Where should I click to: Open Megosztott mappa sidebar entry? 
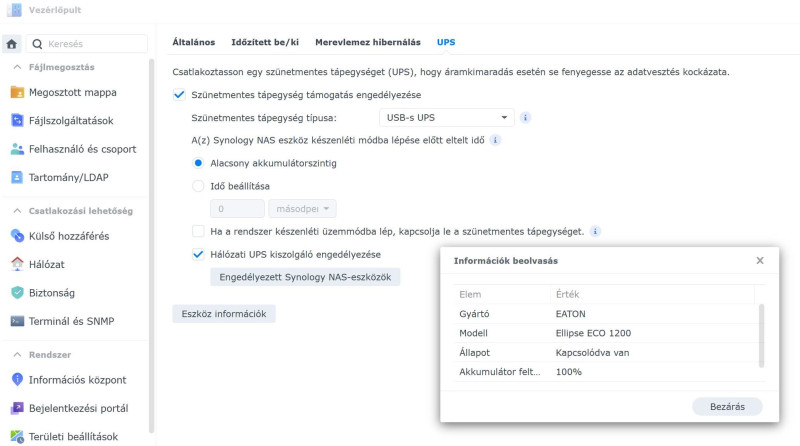72,92
